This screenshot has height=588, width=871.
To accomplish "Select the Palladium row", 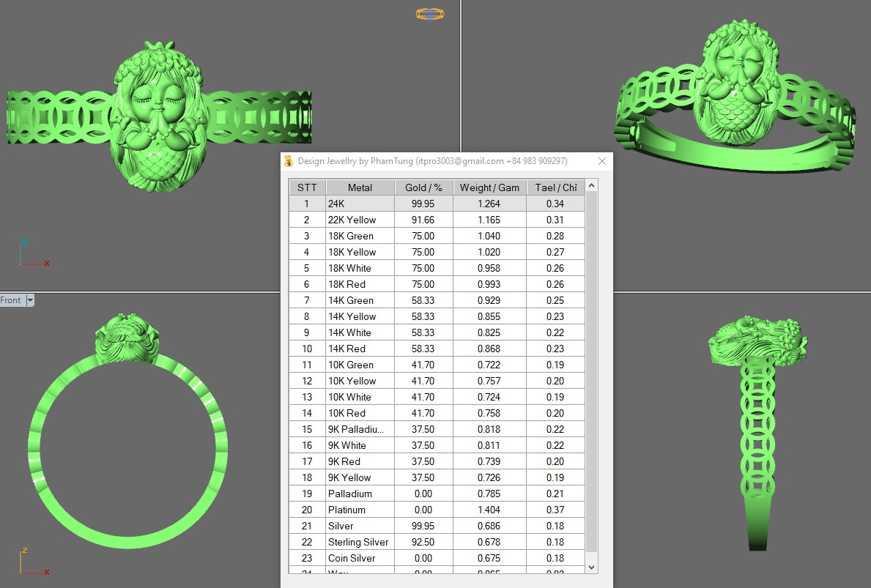I will (437, 494).
